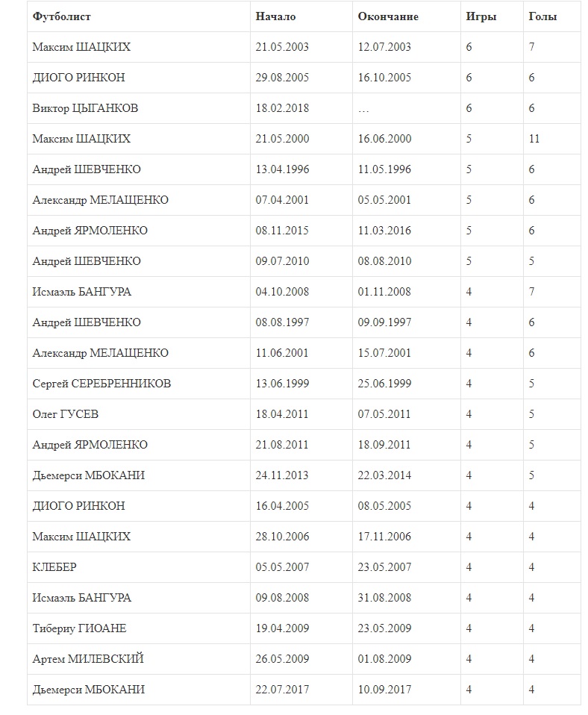
Task: Click the start date 21.05.2003
Action: pos(282,47)
